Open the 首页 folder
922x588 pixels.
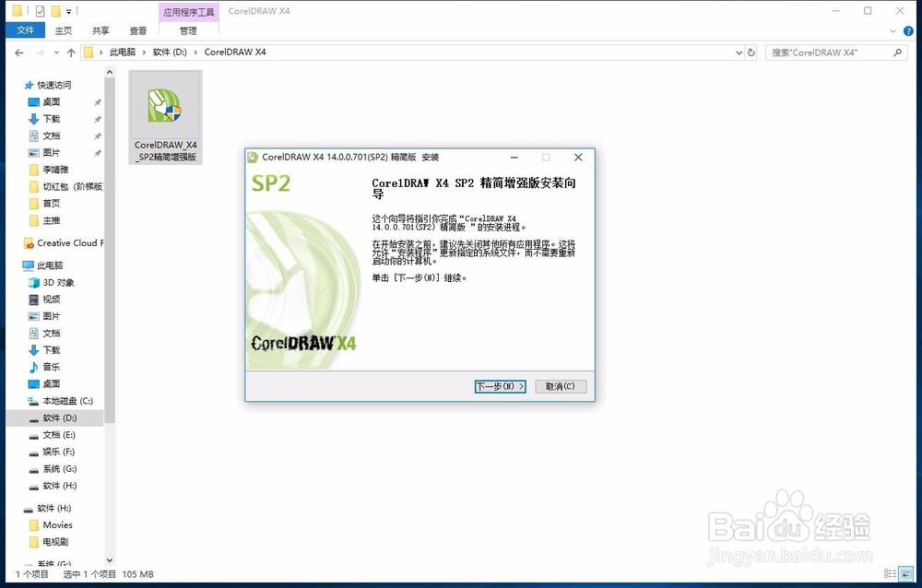tap(51, 203)
